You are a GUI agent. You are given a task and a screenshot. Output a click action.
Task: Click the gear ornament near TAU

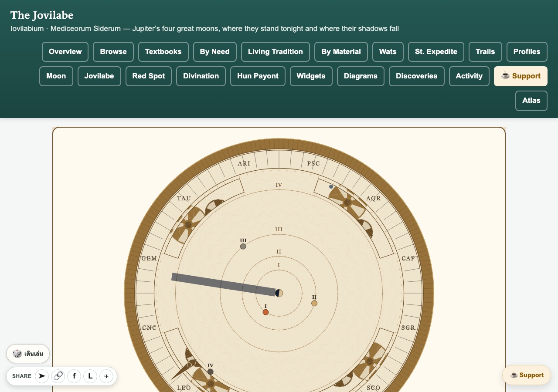[x=188, y=225]
